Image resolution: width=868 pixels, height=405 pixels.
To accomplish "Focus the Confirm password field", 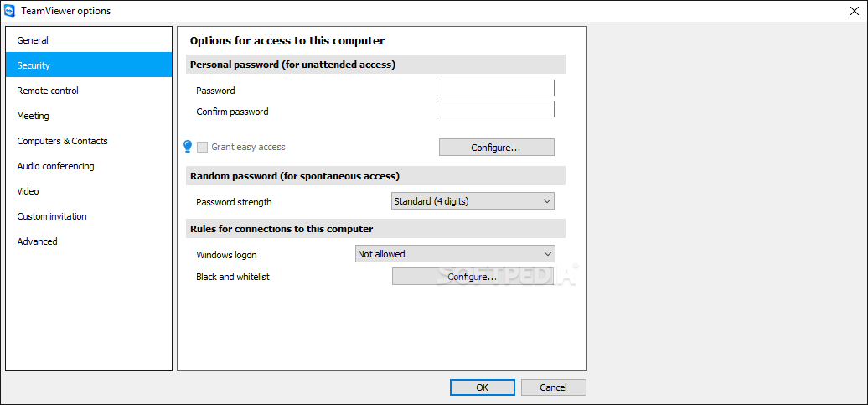I will pyautogui.click(x=495, y=109).
